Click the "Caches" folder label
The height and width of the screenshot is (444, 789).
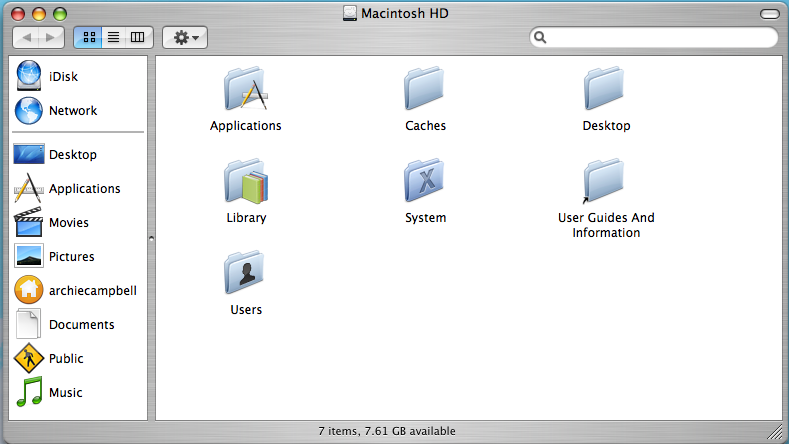(x=425, y=125)
